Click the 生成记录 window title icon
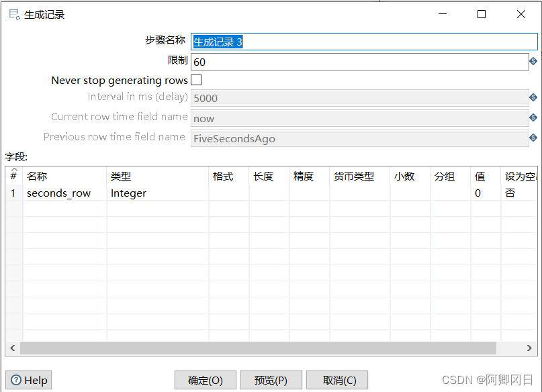542x392 pixels. [13, 14]
